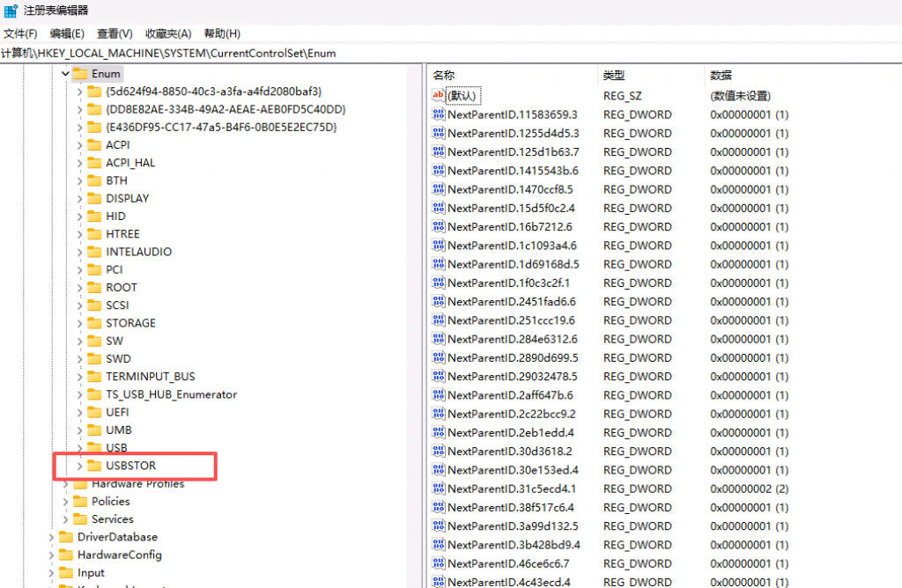Collapse the Enum key
The image size is (902, 588).
(x=65, y=74)
